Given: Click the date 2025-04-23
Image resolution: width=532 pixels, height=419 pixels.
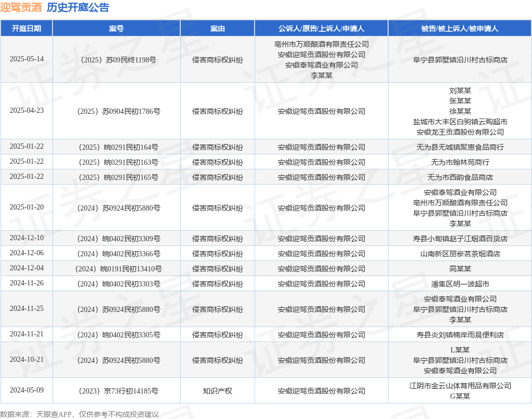Looking at the screenshot, I should pos(26,111).
